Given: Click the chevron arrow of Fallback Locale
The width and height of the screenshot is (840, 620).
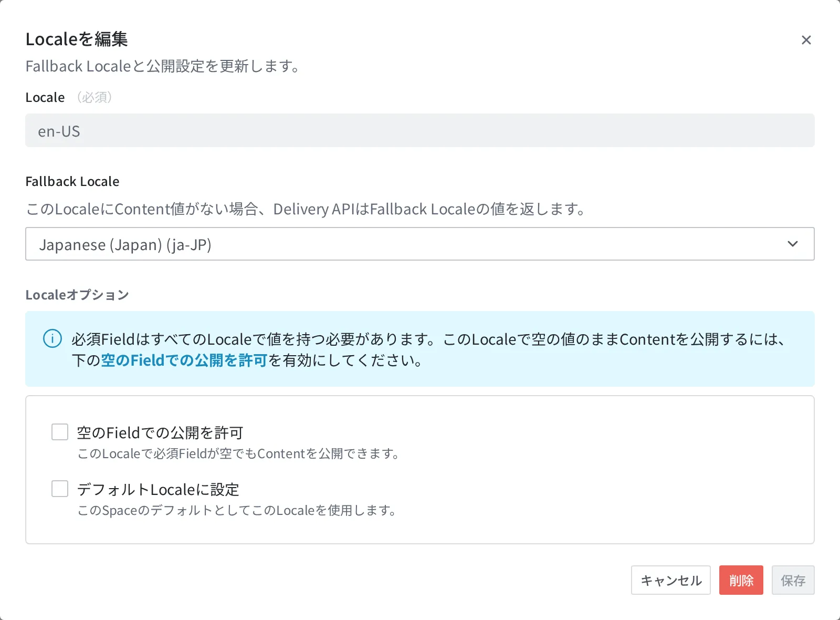Looking at the screenshot, I should [x=793, y=244].
